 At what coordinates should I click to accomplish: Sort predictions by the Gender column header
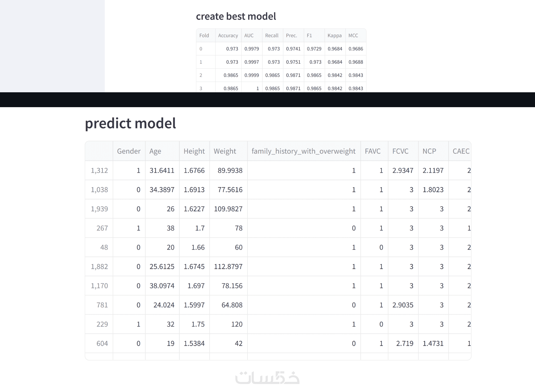pos(129,151)
